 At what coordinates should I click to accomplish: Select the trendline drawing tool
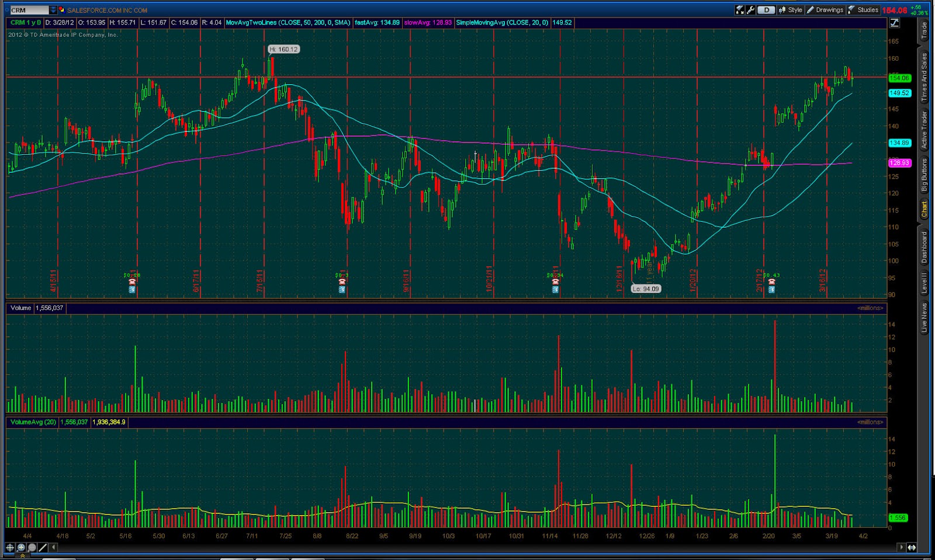pyautogui.click(x=42, y=547)
